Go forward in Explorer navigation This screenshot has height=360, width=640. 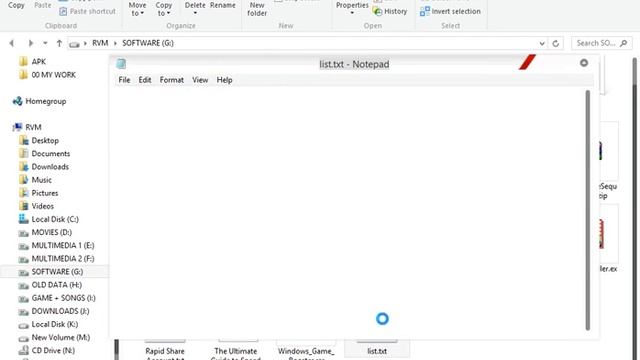(x=31, y=43)
